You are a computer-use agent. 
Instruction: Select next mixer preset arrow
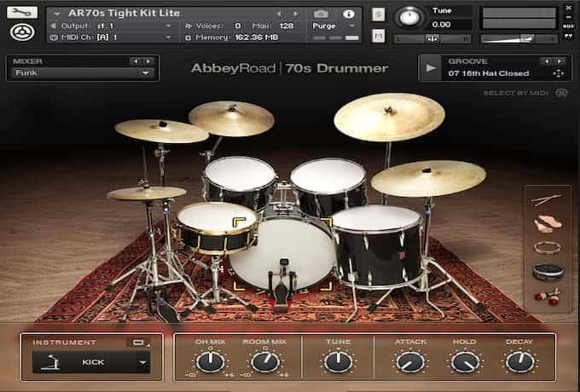148,61
